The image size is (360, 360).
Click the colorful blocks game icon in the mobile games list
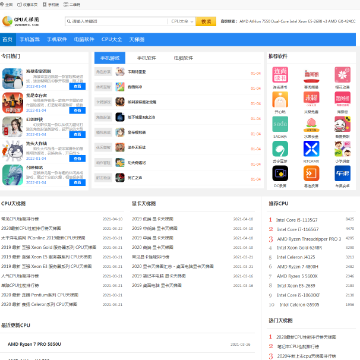pyautogui.click(x=120, y=87)
